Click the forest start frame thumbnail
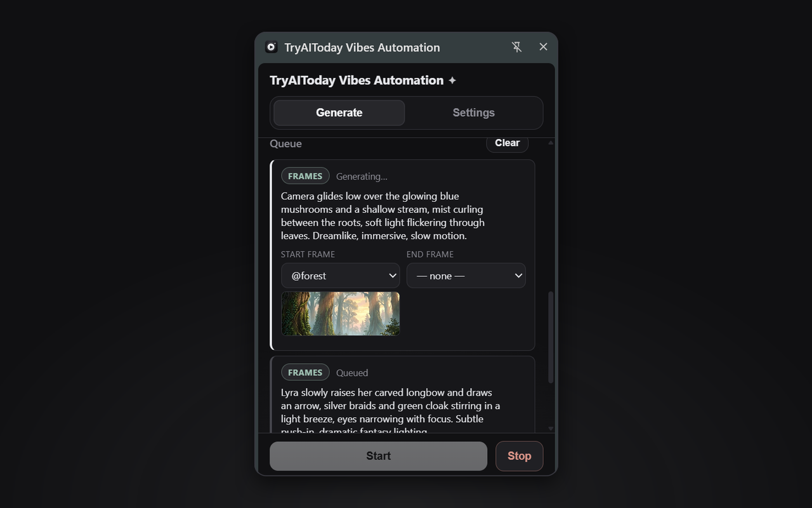The width and height of the screenshot is (812, 508). click(341, 314)
